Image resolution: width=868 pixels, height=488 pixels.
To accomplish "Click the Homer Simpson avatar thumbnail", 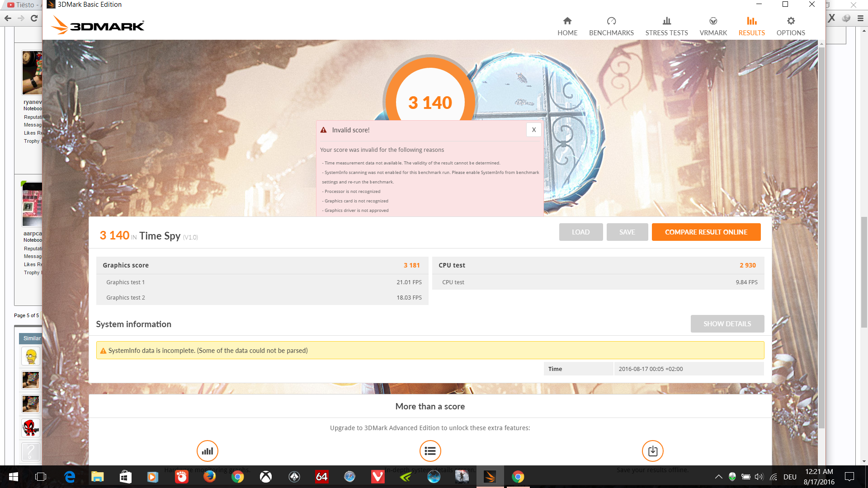I will click(30, 357).
